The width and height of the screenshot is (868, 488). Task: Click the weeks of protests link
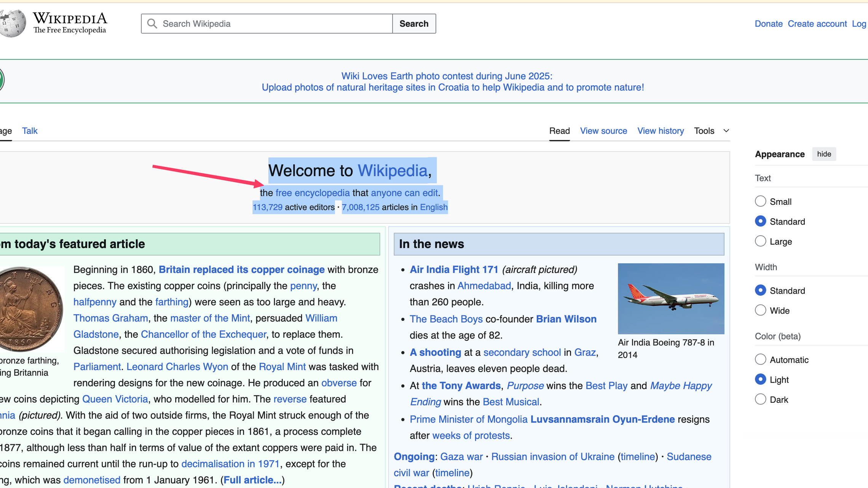coord(471,435)
